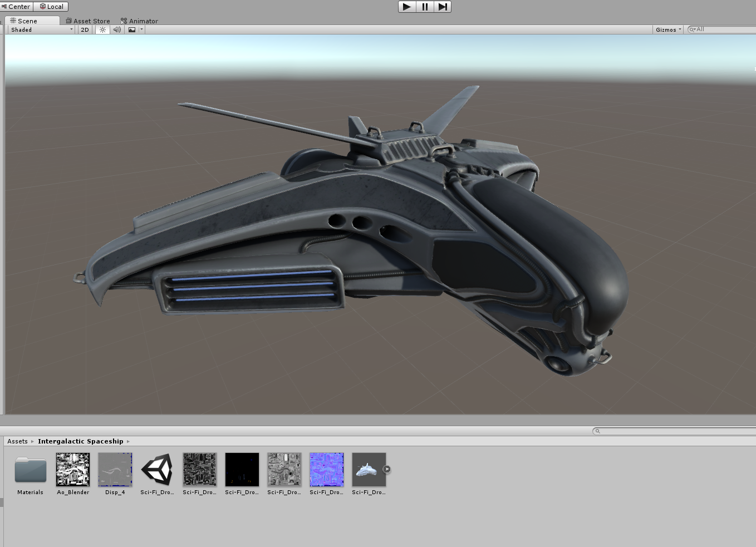Open the Materials folder
This screenshot has height=547, width=756.
click(30, 469)
